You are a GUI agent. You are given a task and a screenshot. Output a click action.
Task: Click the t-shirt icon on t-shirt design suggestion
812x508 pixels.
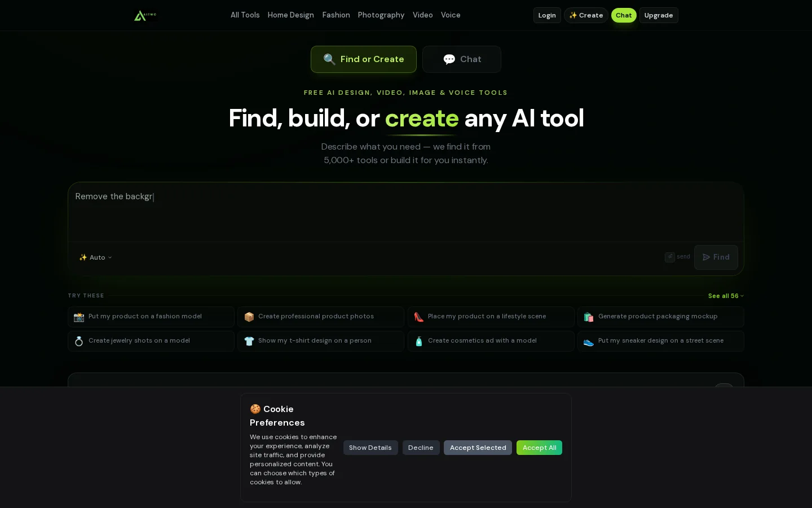tap(249, 341)
